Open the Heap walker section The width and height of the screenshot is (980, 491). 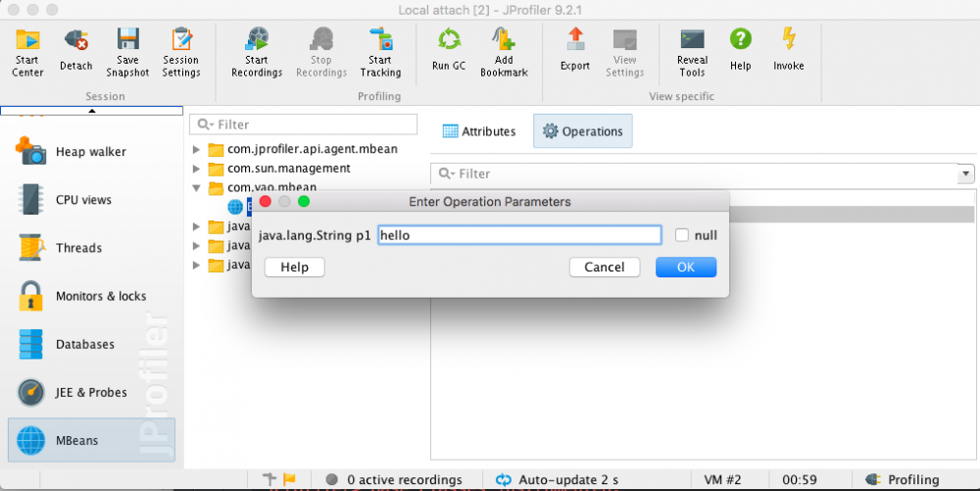(91, 151)
